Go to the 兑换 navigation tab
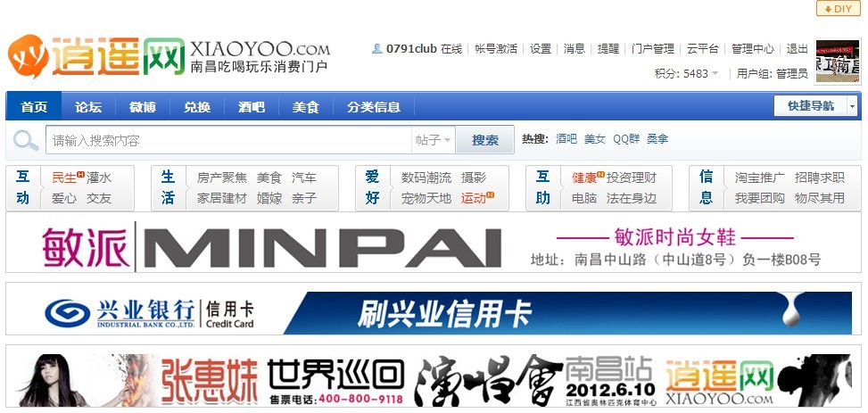Screen dimensions: 868x413 (197, 107)
